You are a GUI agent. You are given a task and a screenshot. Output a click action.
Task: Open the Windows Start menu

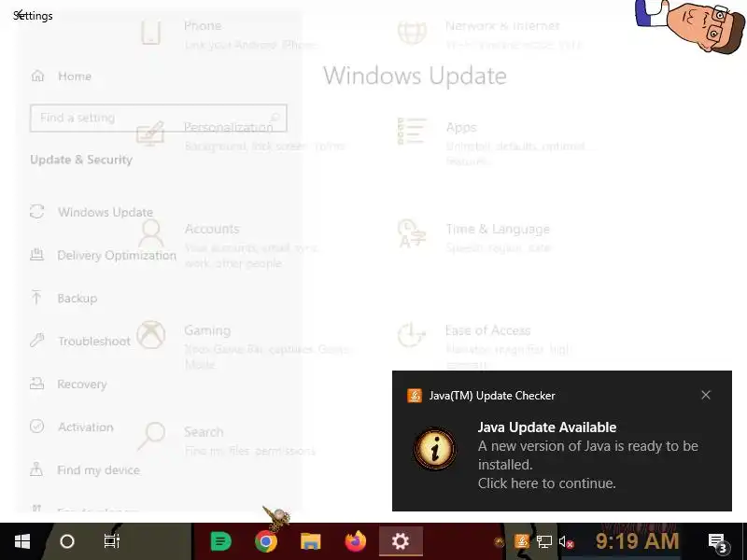click(22, 541)
